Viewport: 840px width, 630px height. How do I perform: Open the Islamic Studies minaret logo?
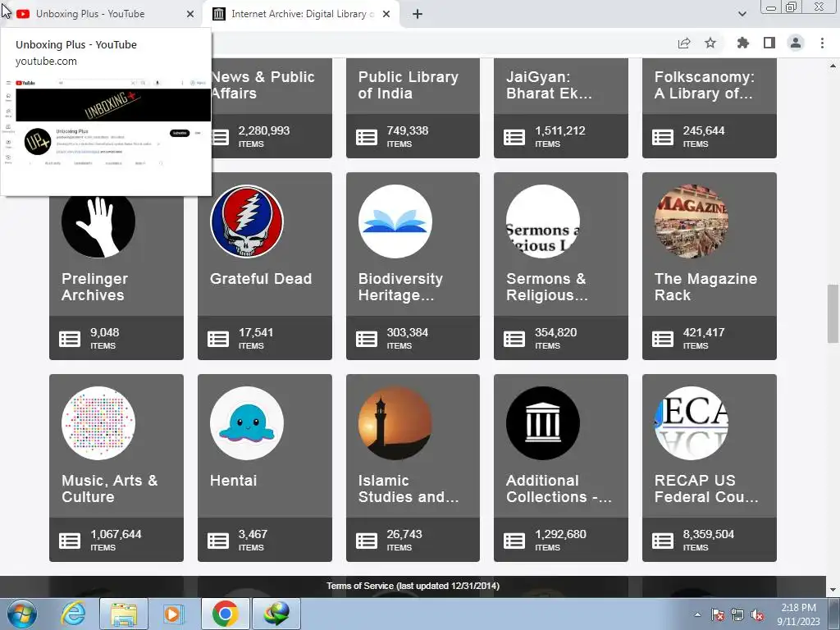[395, 423]
